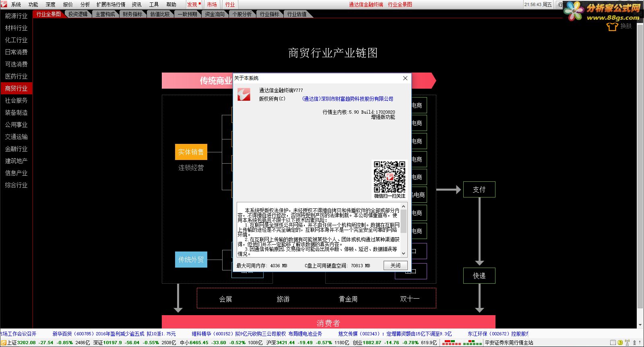Select 信息产业 in left sidebar

coord(16,173)
